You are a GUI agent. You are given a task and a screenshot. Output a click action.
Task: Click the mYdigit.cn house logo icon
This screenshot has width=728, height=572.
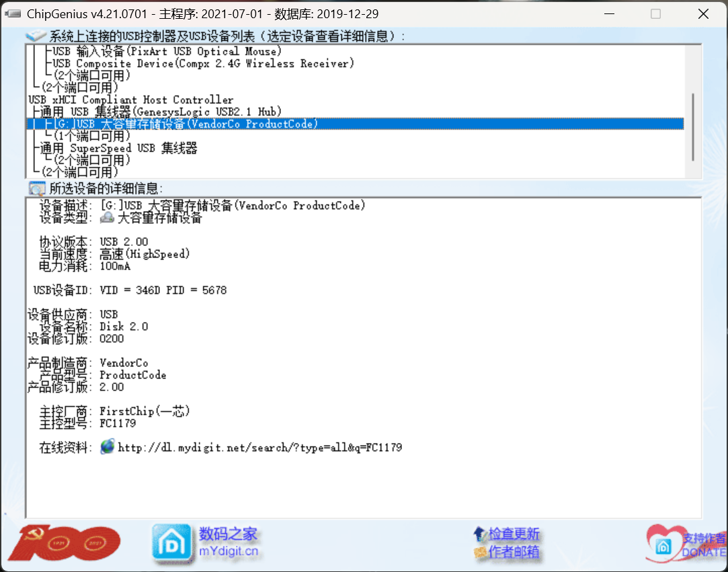[x=171, y=542]
